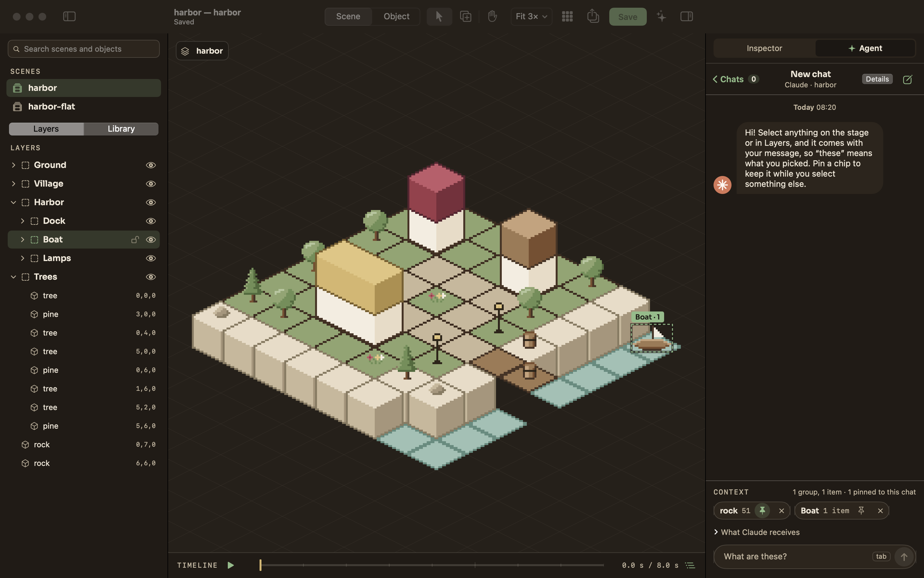Switch to the Inspector tab
Viewport: 924px width, 578px height.
[x=764, y=48]
